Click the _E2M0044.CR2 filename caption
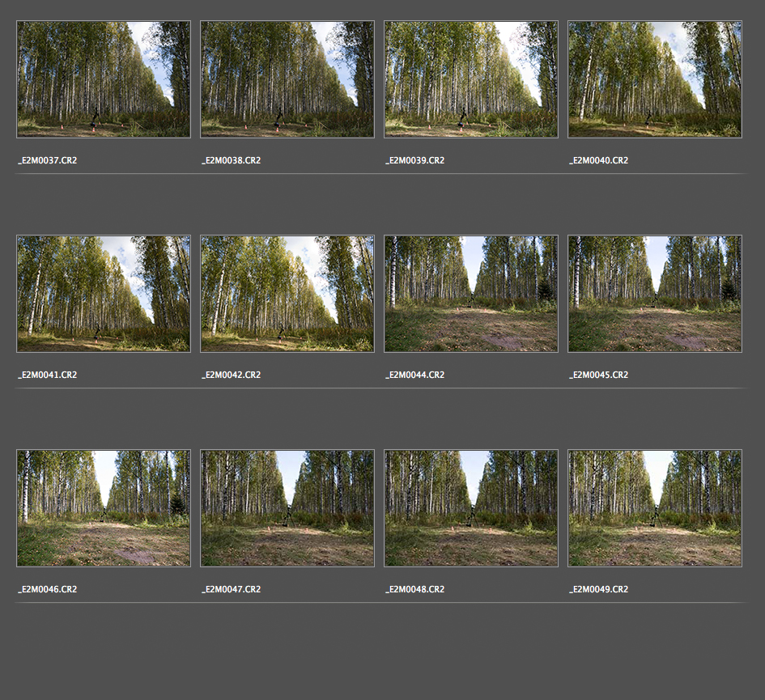This screenshot has height=700, width=765. [x=415, y=375]
